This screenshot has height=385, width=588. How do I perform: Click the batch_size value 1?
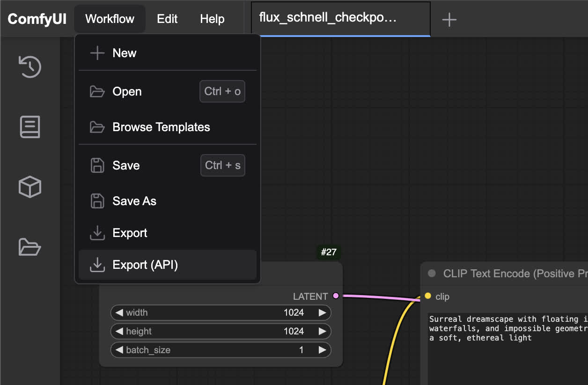(x=301, y=350)
